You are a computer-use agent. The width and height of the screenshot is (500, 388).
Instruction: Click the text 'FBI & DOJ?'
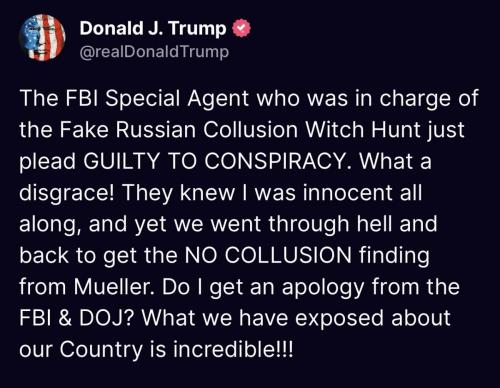[77, 318]
